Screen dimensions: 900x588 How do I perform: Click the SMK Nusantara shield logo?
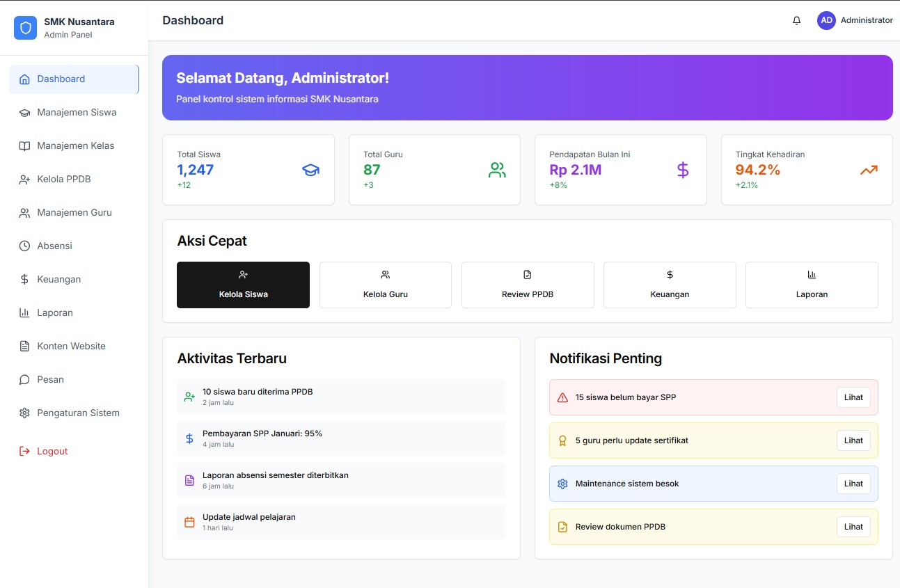(26, 28)
